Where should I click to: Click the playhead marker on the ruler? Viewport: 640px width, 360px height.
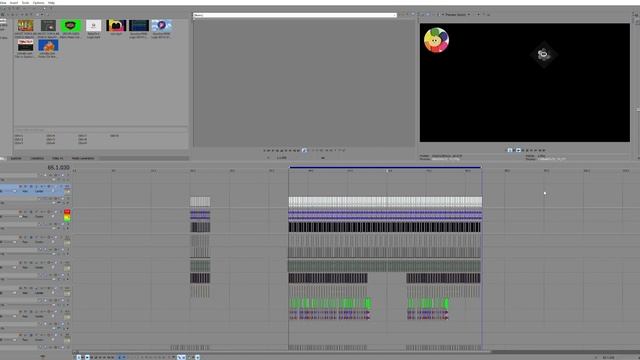(x=387, y=171)
